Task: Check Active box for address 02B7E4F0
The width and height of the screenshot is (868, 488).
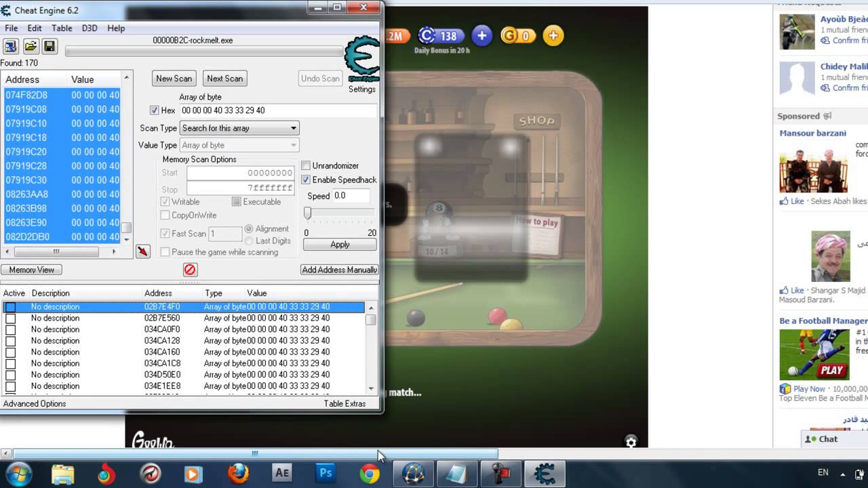Action: (10, 307)
